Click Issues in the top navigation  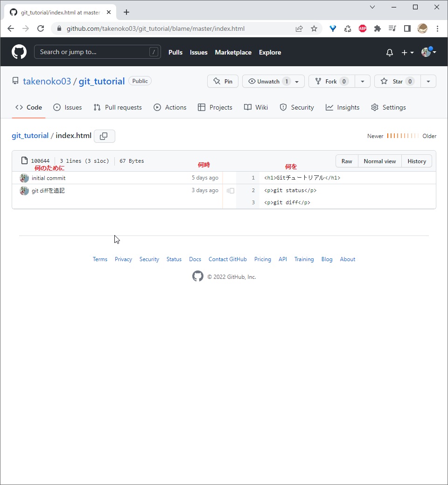pos(198,53)
